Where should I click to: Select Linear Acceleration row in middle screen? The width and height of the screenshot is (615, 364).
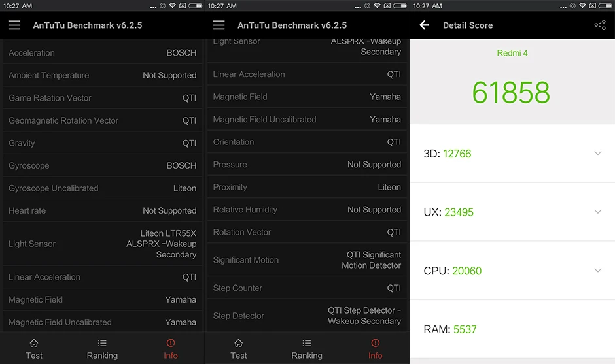click(307, 74)
